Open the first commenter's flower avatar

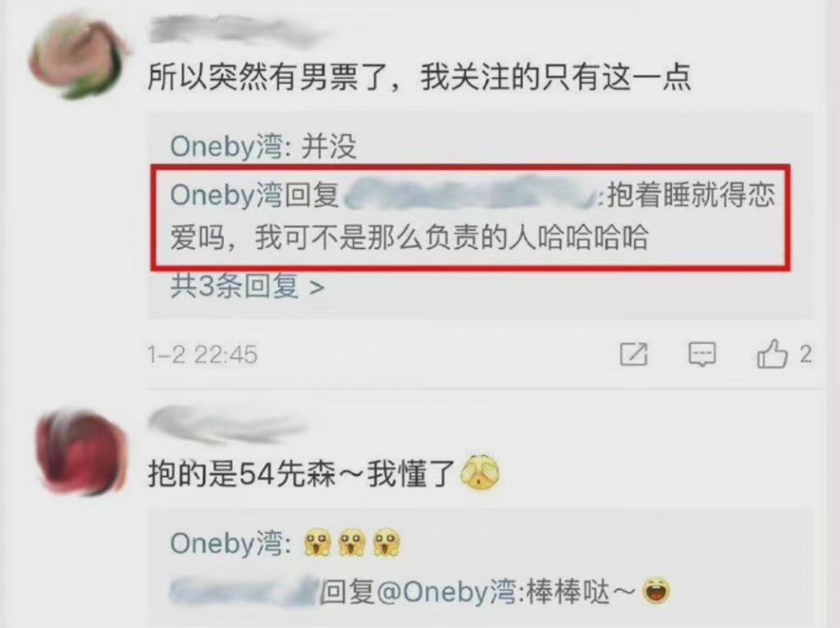(78, 58)
